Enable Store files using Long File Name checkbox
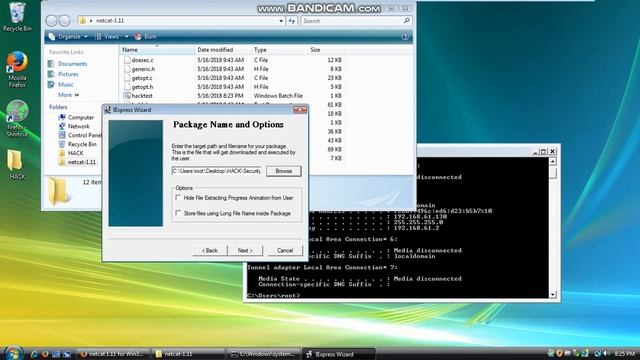This screenshot has height=360, width=640. click(178, 213)
